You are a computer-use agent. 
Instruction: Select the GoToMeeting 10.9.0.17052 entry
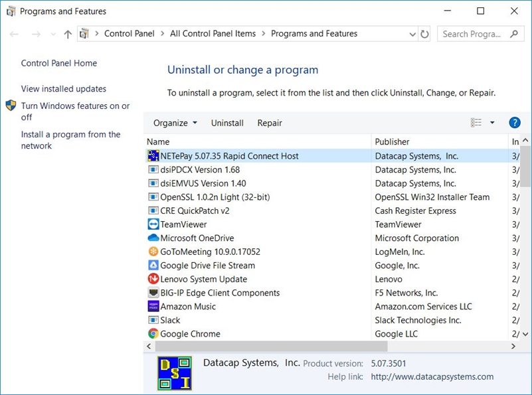pyautogui.click(x=211, y=252)
